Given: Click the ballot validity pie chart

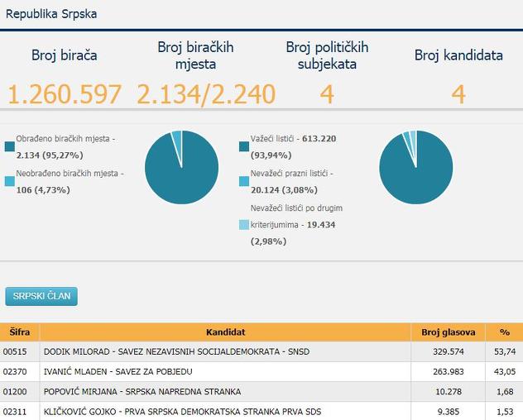Looking at the screenshot, I should (416, 167).
